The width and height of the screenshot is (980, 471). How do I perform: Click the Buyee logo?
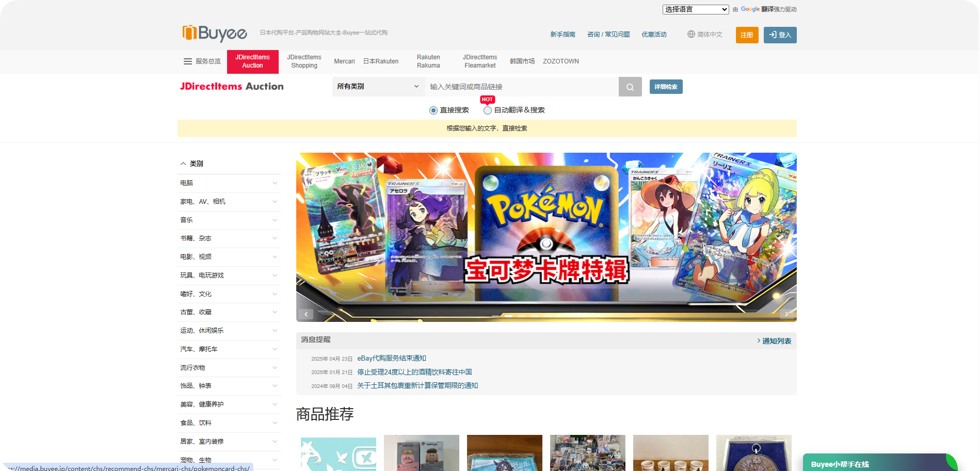(x=215, y=33)
